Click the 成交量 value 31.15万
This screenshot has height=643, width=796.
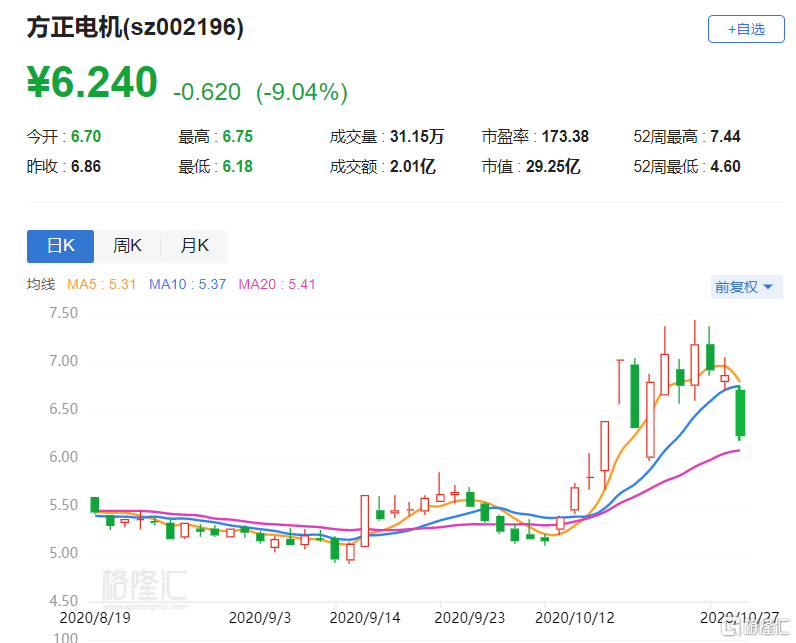tap(416, 137)
